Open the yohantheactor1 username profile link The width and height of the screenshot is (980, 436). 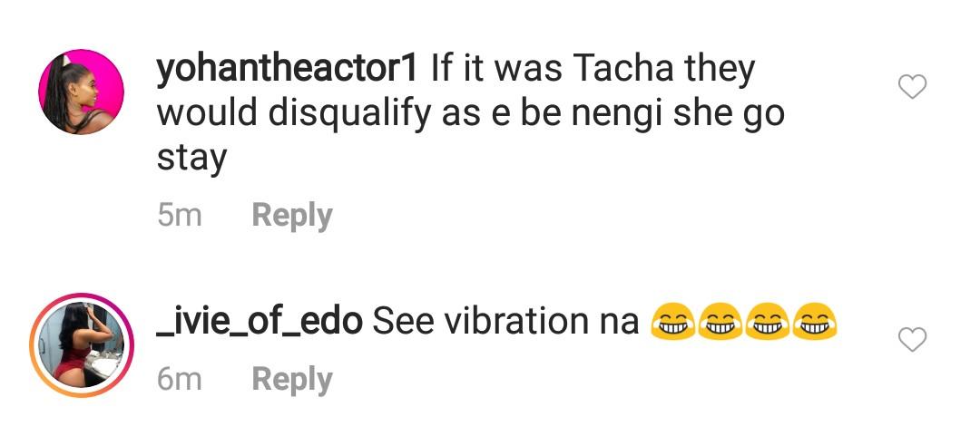(288, 70)
